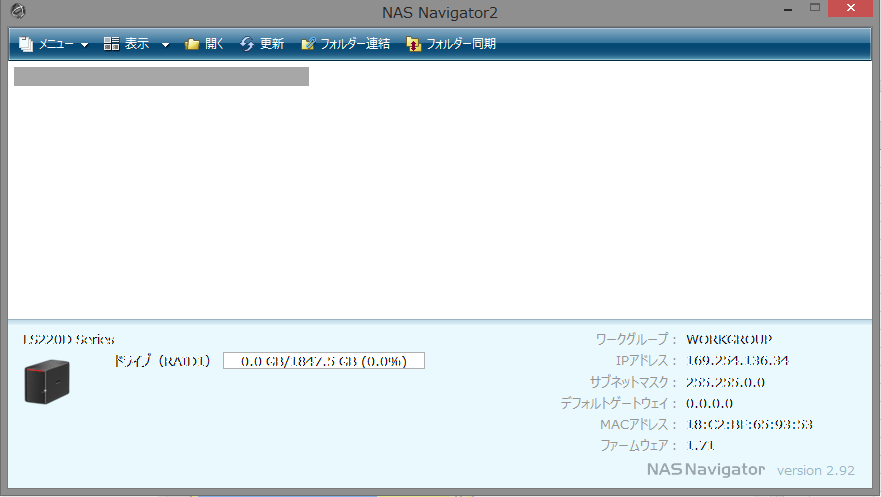
Task: Click the IPアドレス label
Action: tap(645, 361)
